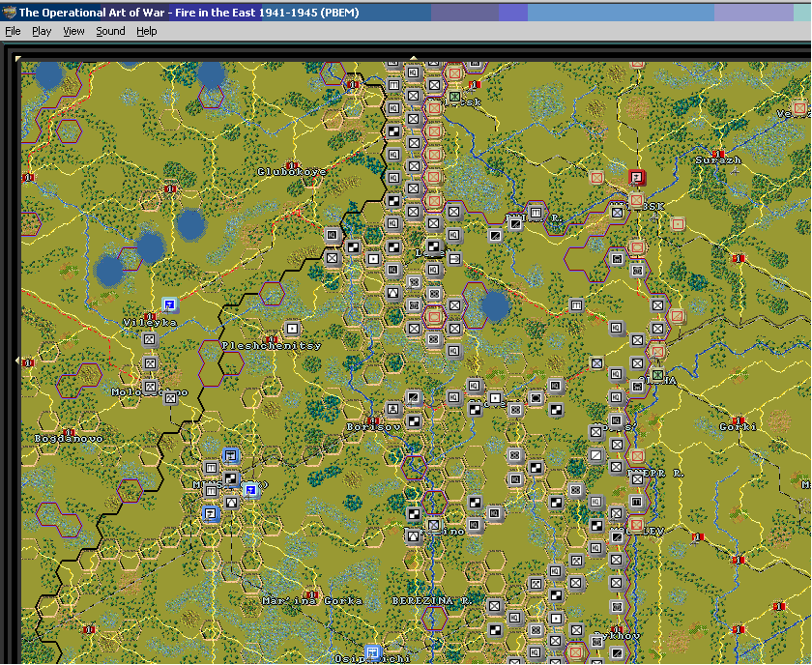
Task: Click the objective flag marker above Gorki
Action: 739,420
